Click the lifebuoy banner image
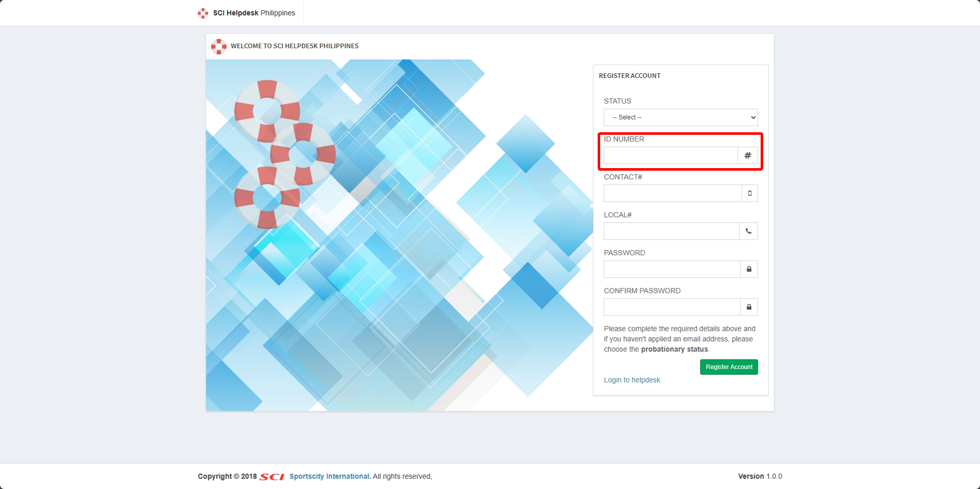 click(399, 235)
